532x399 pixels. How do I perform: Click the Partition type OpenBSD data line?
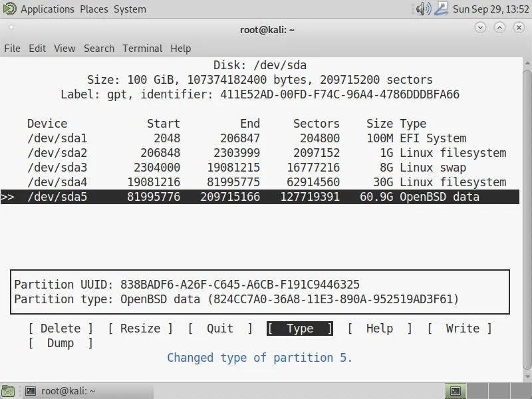point(237,299)
